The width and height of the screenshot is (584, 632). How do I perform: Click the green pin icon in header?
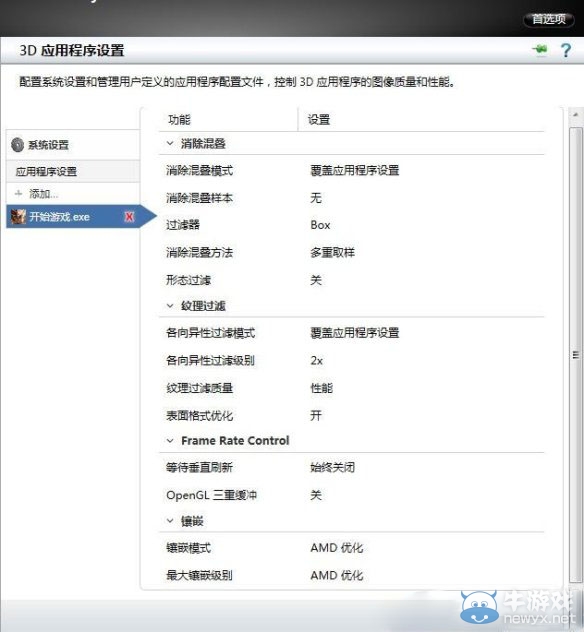pyautogui.click(x=540, y=50)
